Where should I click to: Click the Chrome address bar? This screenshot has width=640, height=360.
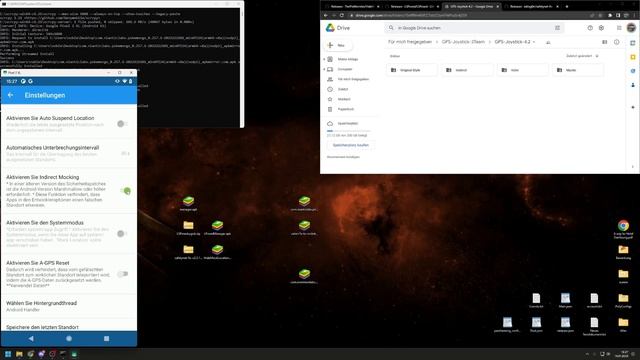pyautogui.click(x=469, y=16)
